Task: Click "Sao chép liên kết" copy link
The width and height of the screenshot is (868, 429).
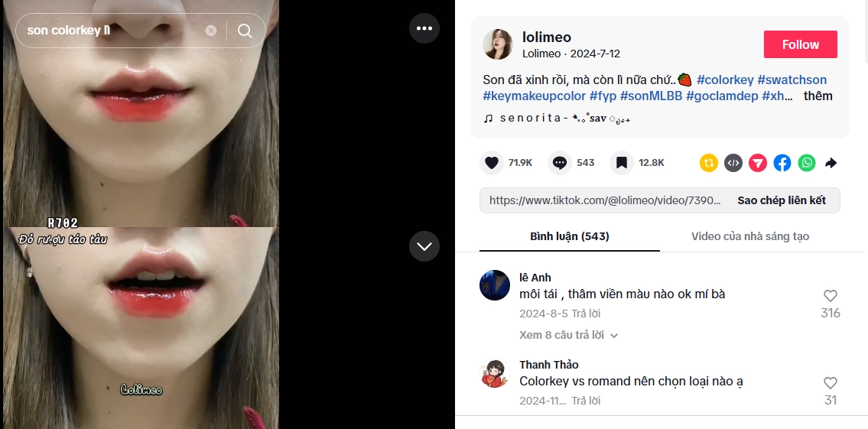Action: pyautogui.click(x=781, y=200)
